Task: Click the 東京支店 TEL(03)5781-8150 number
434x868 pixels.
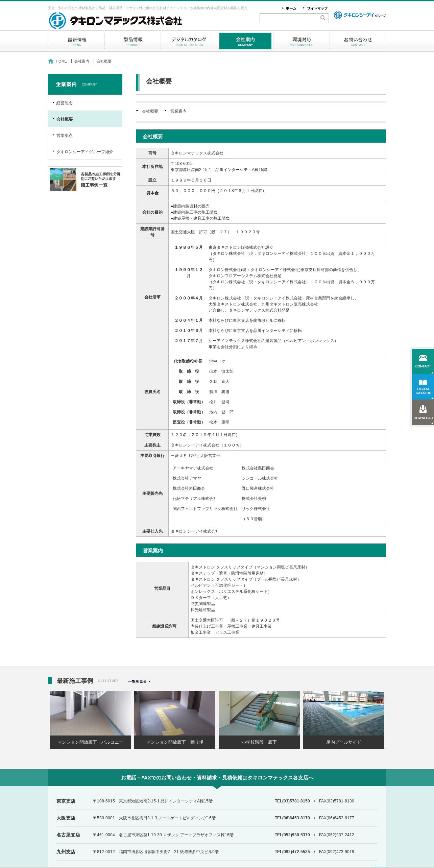Action: 292,801
